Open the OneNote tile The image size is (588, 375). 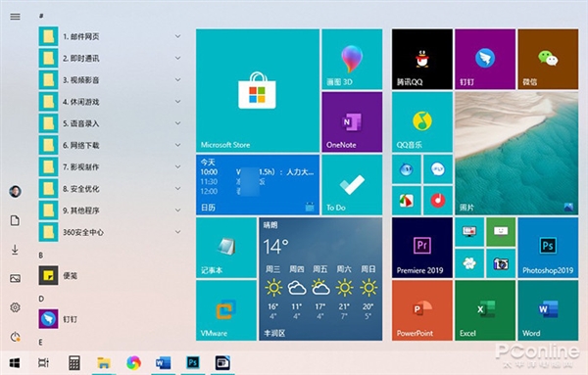[x=352, y=122]
